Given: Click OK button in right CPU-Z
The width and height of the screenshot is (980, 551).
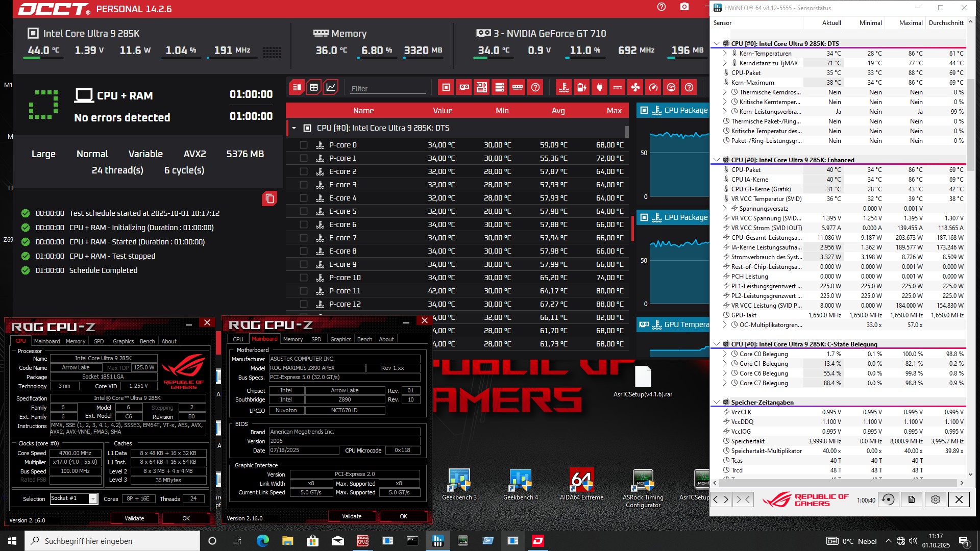Looking at the screenshot, I should (403, 516).
